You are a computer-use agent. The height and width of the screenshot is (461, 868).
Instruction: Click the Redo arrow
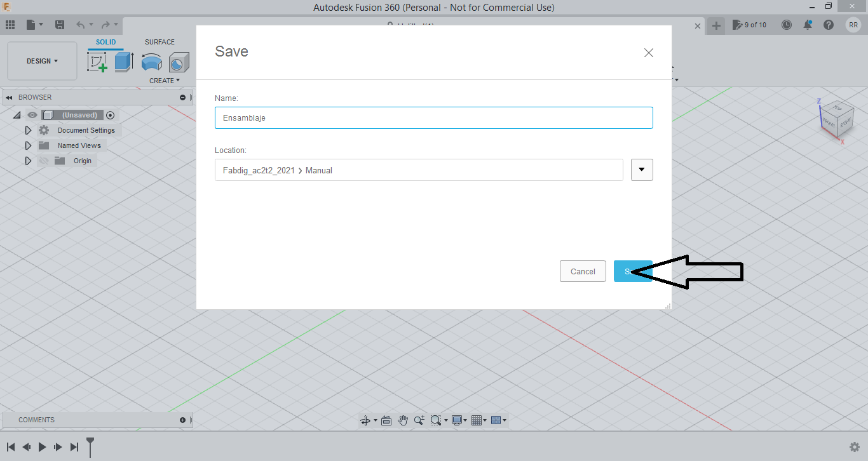(x=105, y=25)
